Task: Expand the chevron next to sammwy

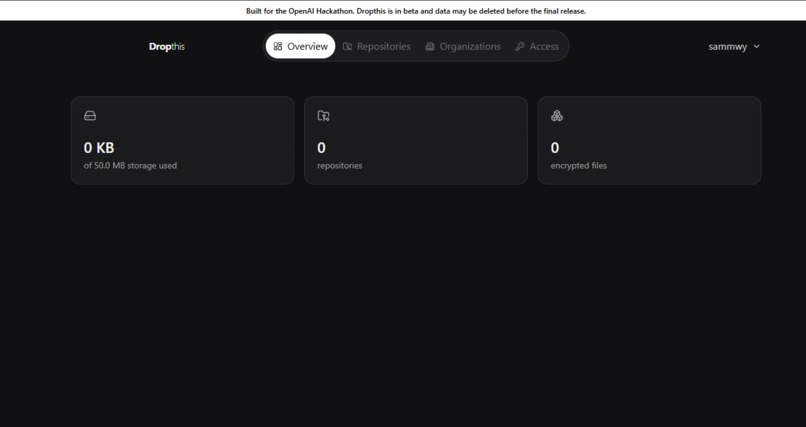Action: pyautogui.click(x=756, y=46)
